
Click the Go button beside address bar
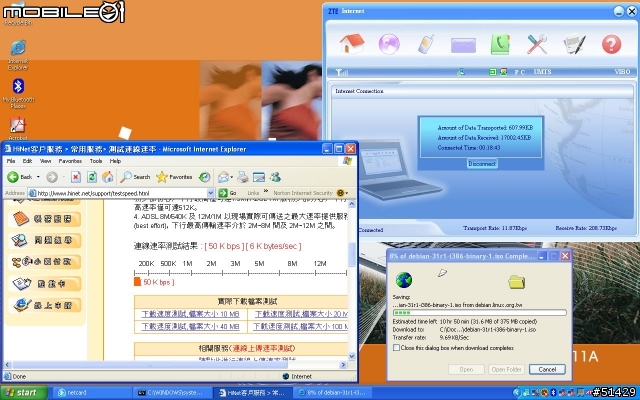coord(228,193)
